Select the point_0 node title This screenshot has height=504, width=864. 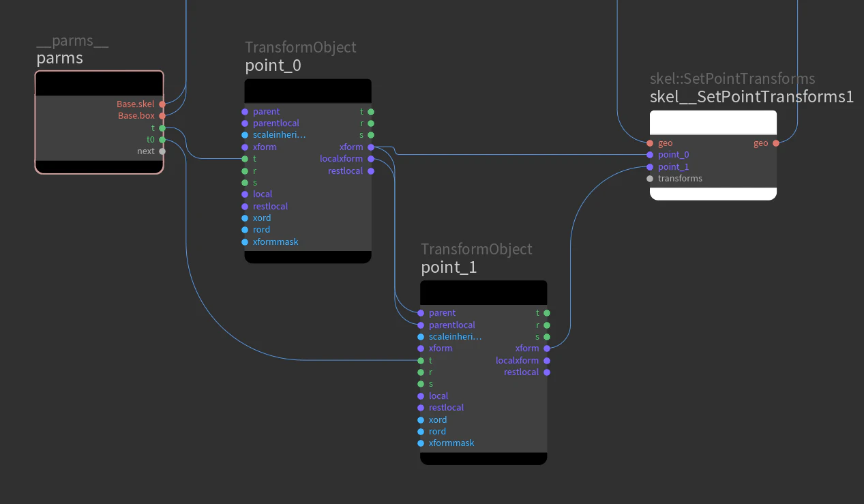[273, 65]
